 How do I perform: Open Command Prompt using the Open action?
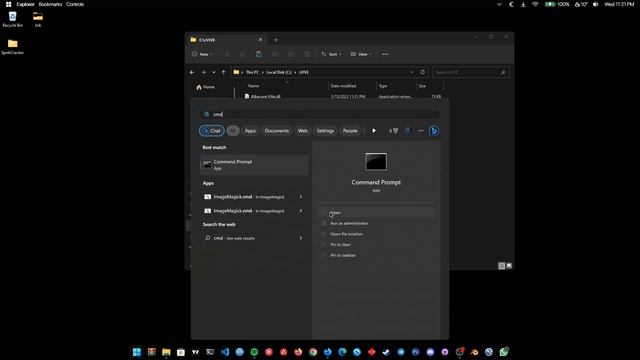pyautogui.click(x=376, y=213)
